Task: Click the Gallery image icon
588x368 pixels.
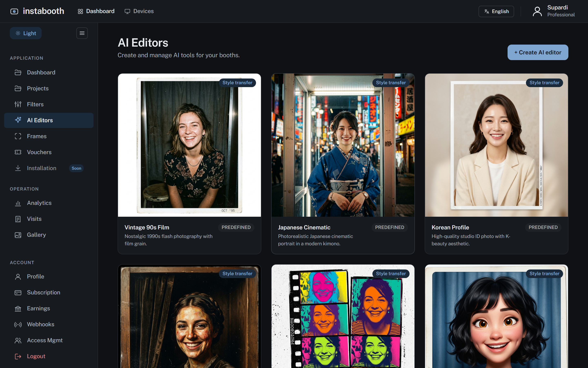Action: [18, 235]
